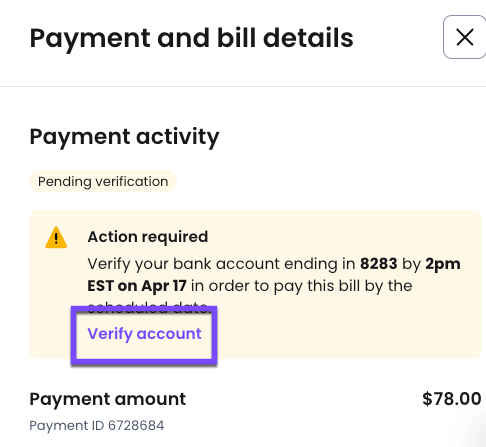Viewport: 486px width, 447px height.
Task: Click the Payment activity section heading
Action: tap(124, 137)
